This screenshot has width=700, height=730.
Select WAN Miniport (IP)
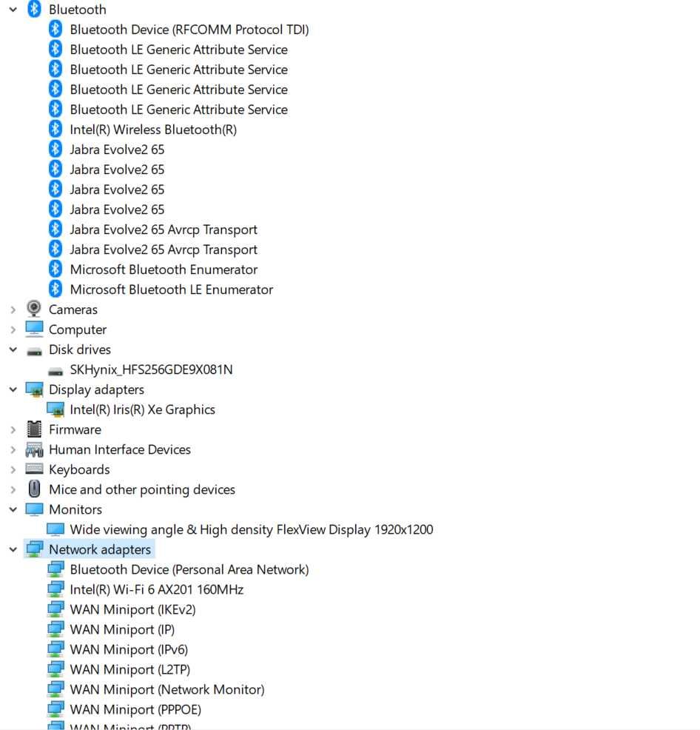(x=122, y=630)
